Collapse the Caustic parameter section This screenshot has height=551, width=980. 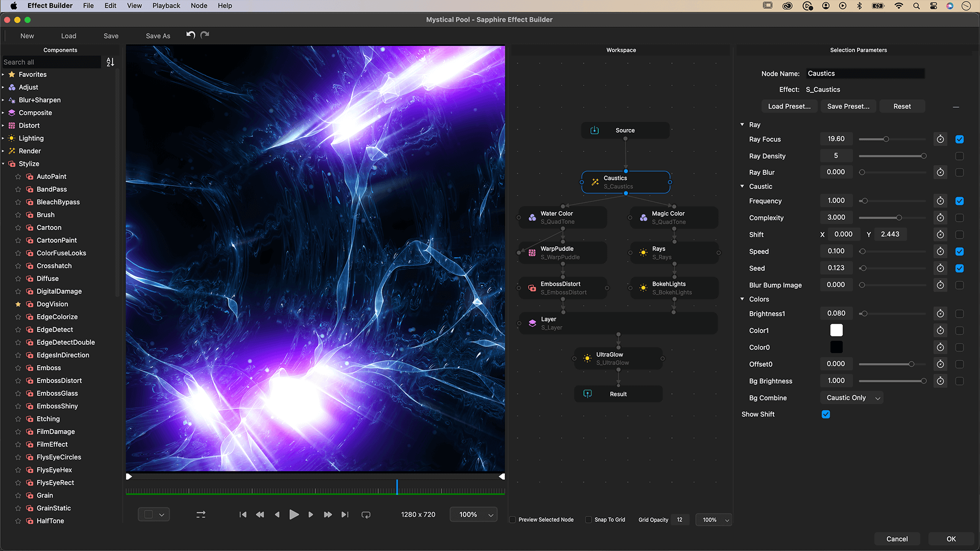742,186
